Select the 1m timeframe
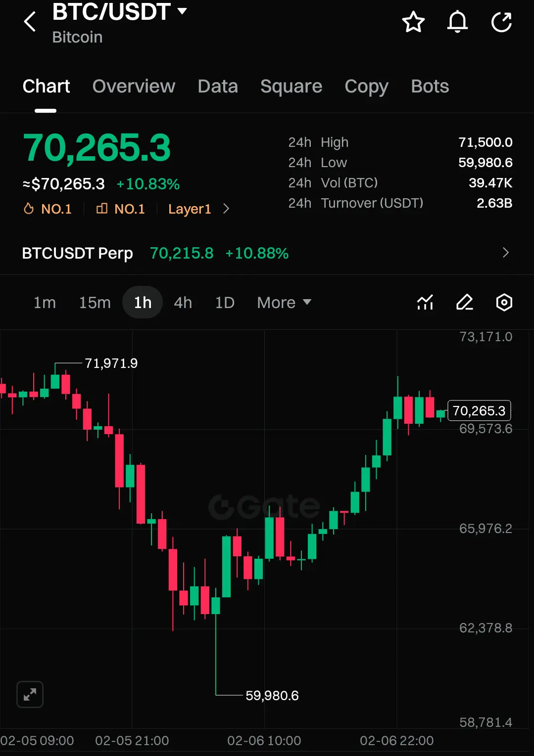This screenshot has height=756, width=534. (45, 302)
